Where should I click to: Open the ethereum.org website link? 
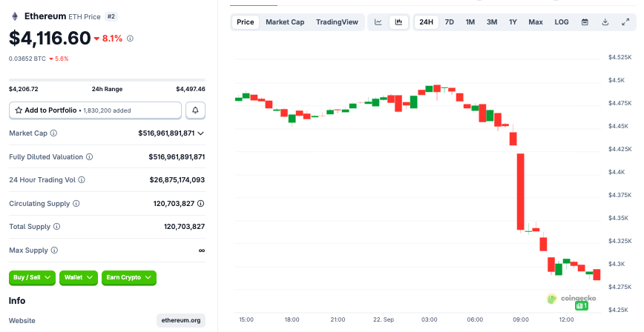pos(181,321)
